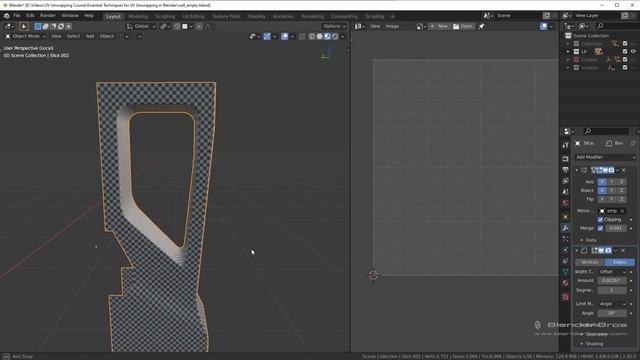Open the viewport Select menu
Screen dimensions: 640x360
click(73, 36)
